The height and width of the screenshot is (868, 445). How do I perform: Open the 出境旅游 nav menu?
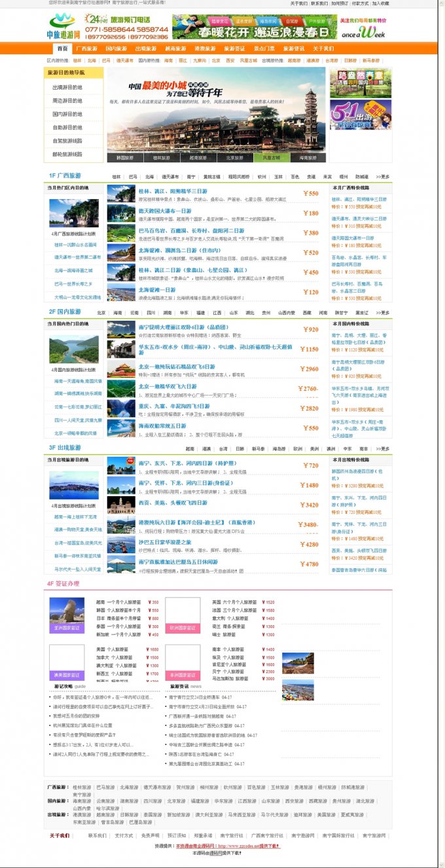click(145, 49)
